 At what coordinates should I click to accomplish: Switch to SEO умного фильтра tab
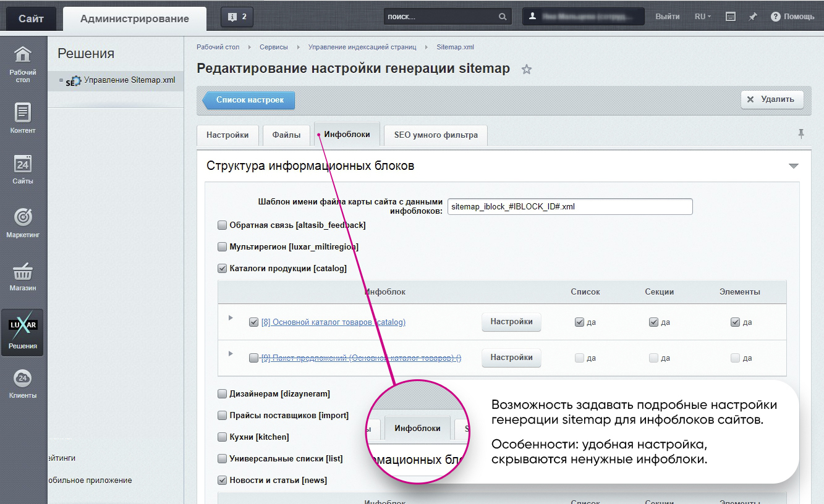[436, 135]
